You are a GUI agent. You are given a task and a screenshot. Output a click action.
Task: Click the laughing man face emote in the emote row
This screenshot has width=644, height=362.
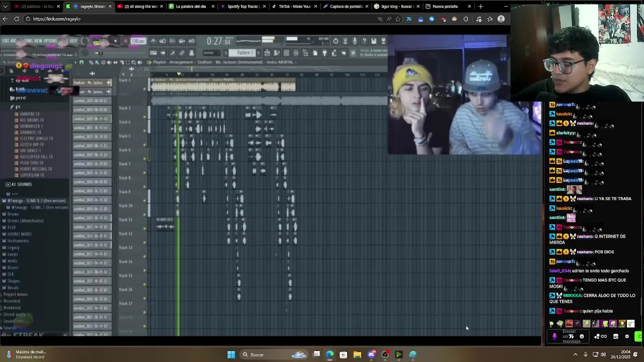click(569, 324)
